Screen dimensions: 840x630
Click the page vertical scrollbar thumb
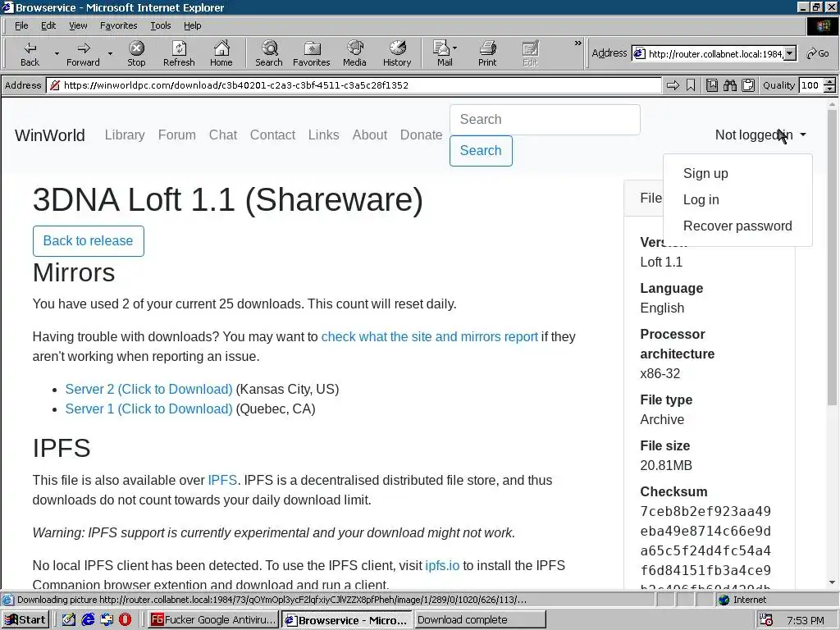[x=832, y=257]
